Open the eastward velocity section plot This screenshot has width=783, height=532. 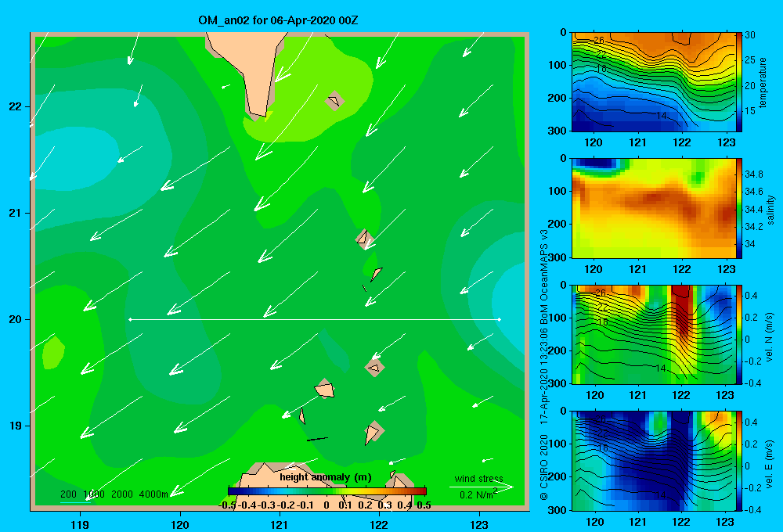click(654, 461)
